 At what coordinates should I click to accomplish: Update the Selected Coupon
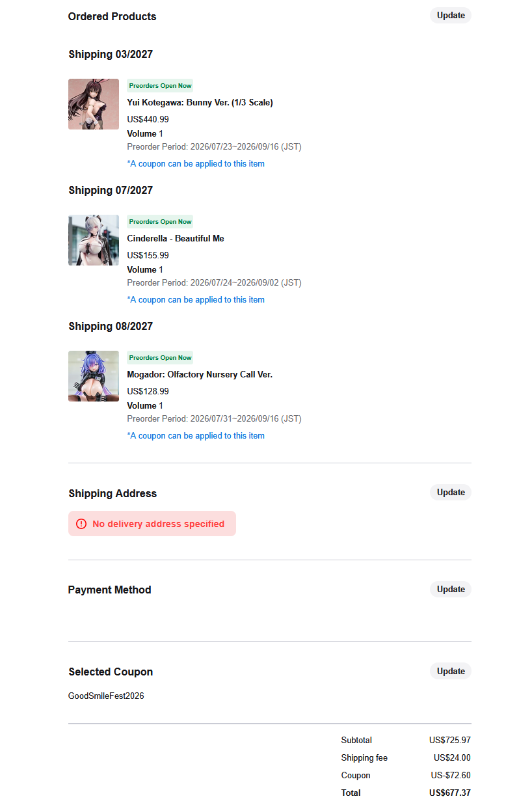pos(451,672)
